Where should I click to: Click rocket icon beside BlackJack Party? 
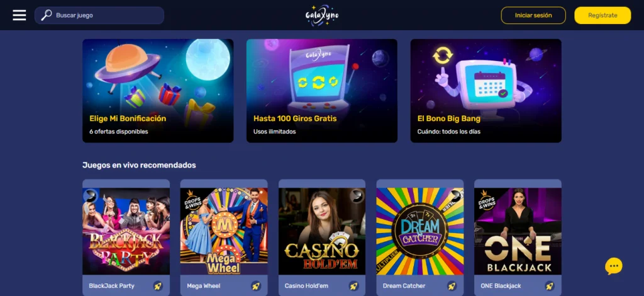coord(158,286)
